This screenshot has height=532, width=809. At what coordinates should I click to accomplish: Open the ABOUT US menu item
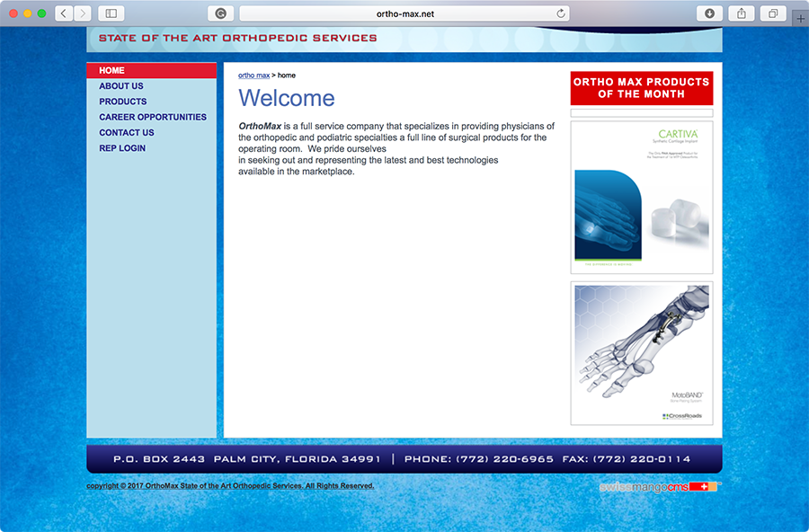coord(121,86)
